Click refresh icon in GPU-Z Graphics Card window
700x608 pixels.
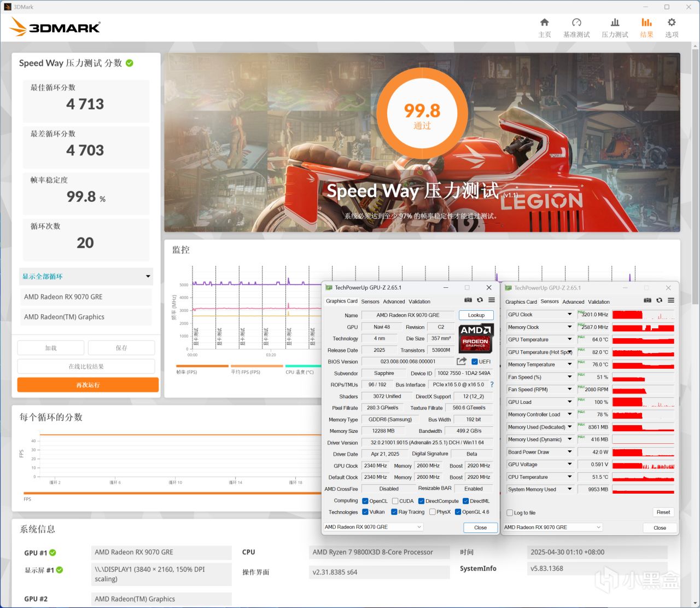pyautogui.click(x=480, y=300)
